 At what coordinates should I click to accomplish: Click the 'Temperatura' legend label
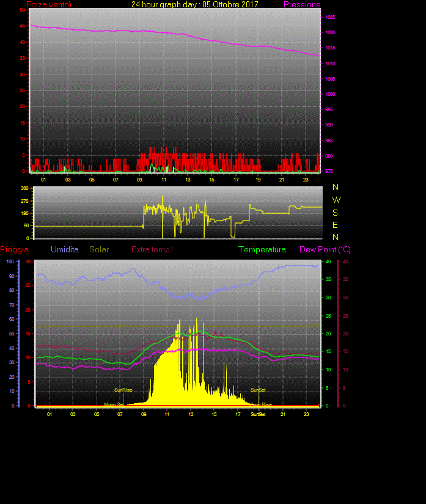point(262,249)
